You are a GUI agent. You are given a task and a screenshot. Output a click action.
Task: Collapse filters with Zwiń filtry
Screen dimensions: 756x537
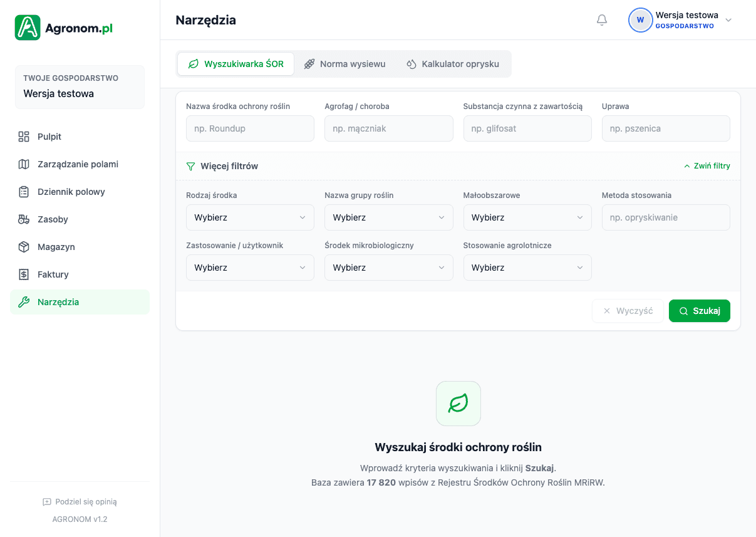(x=707, y=166)
